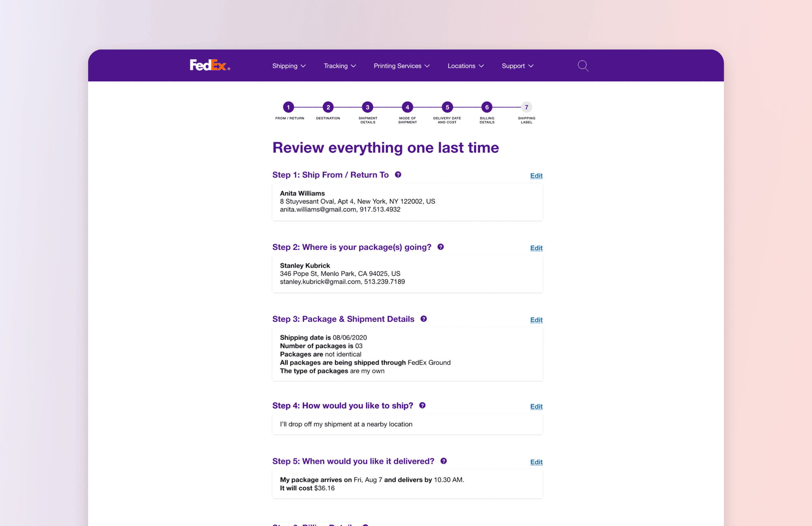Viewport: 812px width, 526px height.
Task: Open the Tracking dropdown menu
Action: [339, 66]
